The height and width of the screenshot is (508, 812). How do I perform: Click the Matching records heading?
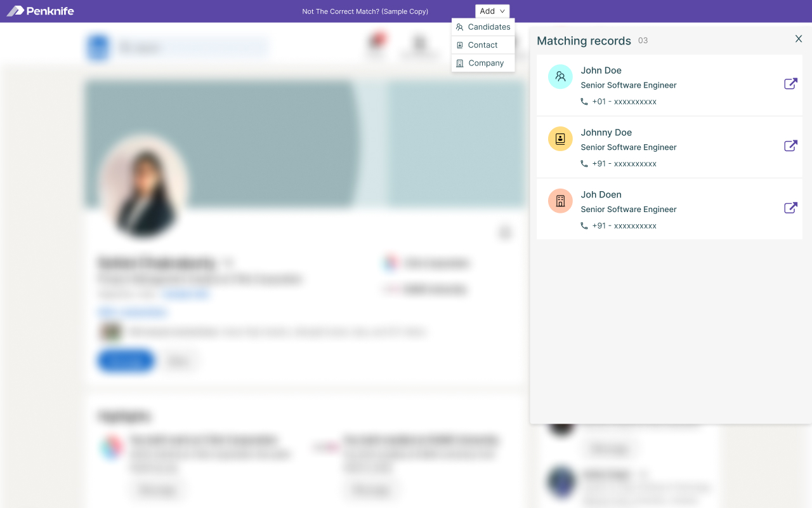584,41
